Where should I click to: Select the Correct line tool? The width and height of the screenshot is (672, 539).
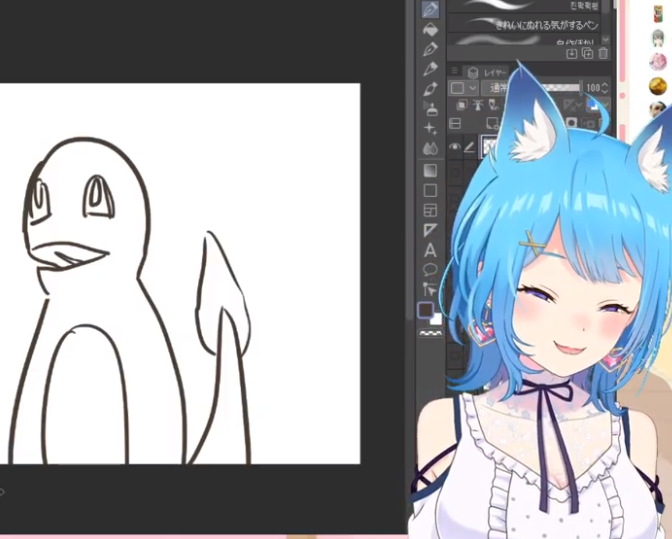(430, 289)
